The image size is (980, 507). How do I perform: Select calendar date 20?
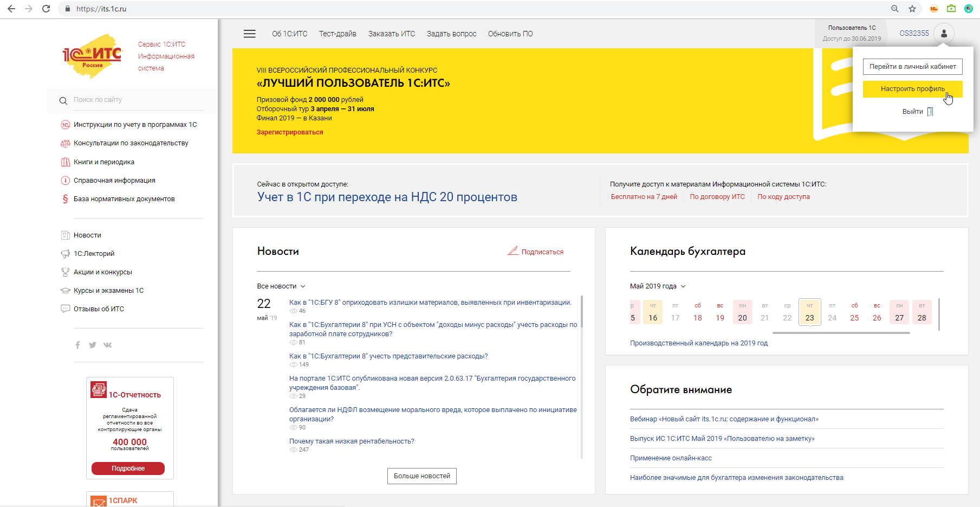743,312
